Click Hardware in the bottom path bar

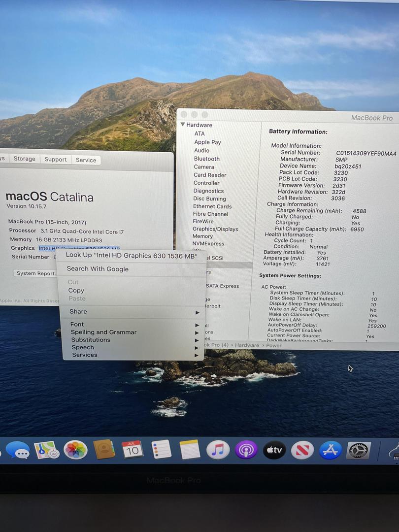pyautogui.click(x=247, y=345)
